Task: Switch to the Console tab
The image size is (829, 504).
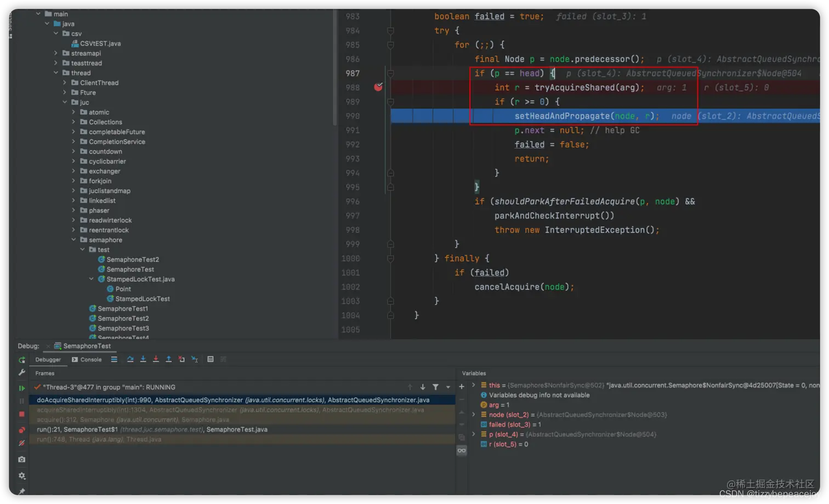Action: [87, 360]
